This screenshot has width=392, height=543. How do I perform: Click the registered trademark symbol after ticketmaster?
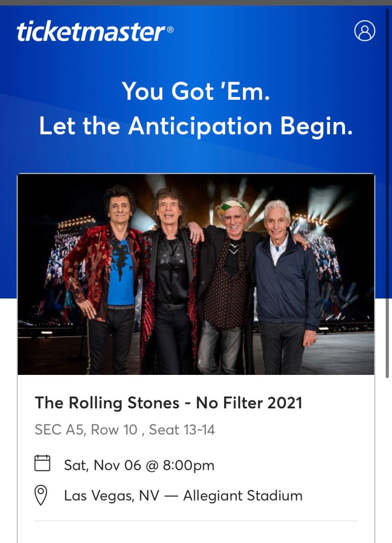pos(170,30)
